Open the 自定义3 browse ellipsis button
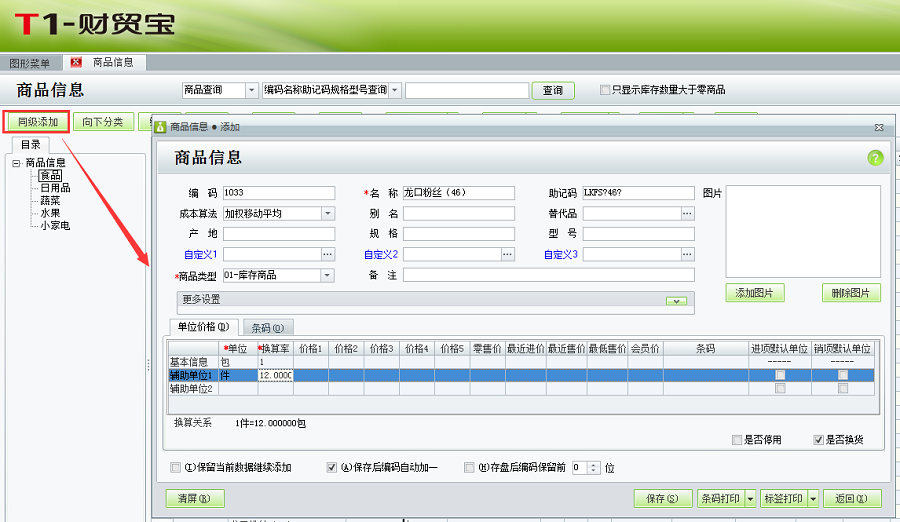The height and width of the screenshot is (522, 900). tap(688, 254)
